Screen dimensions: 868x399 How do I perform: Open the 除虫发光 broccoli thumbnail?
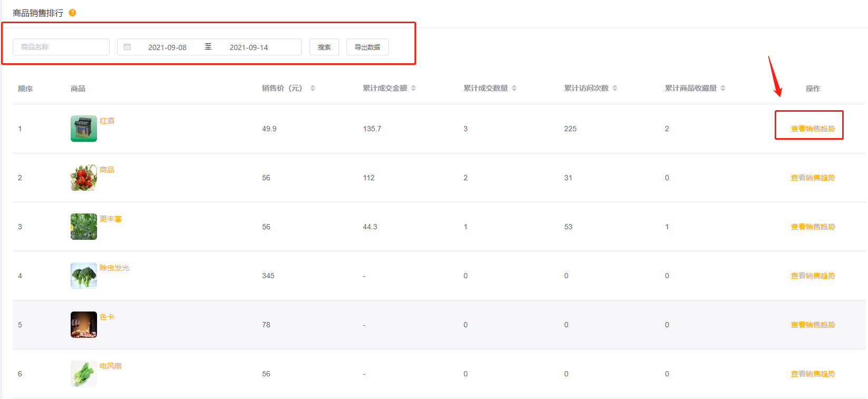coord(84,276)
